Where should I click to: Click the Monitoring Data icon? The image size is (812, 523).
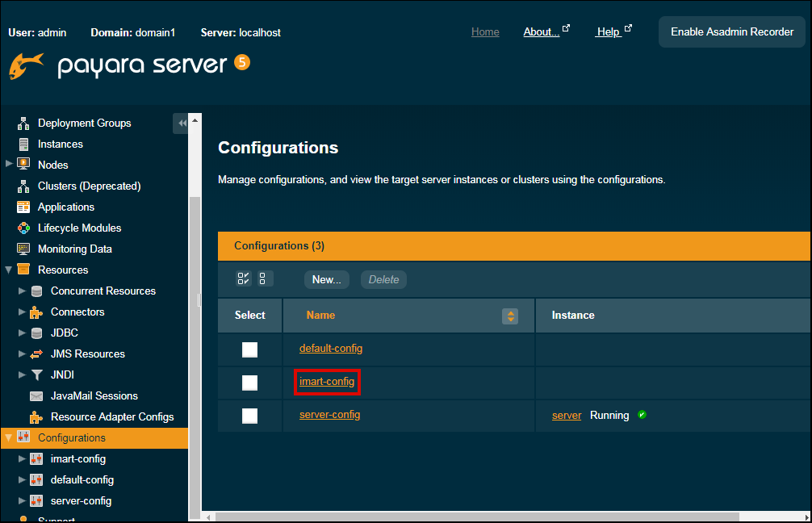click(x=23, y=249)
